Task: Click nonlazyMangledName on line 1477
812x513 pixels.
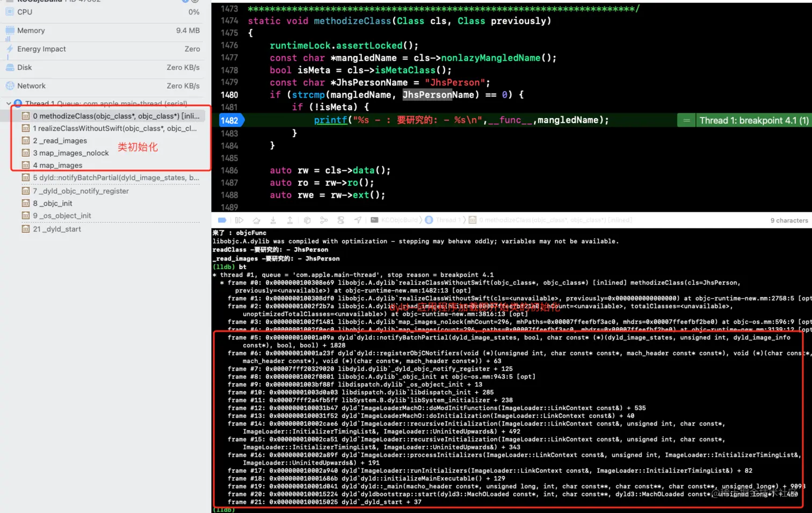Action: click(x=491, y=57)
